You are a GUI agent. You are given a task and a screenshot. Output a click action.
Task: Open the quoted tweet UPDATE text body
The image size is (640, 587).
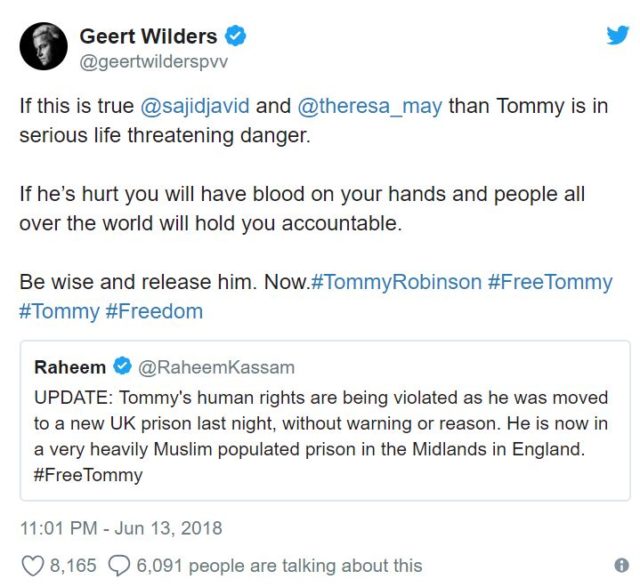(320, 423)
